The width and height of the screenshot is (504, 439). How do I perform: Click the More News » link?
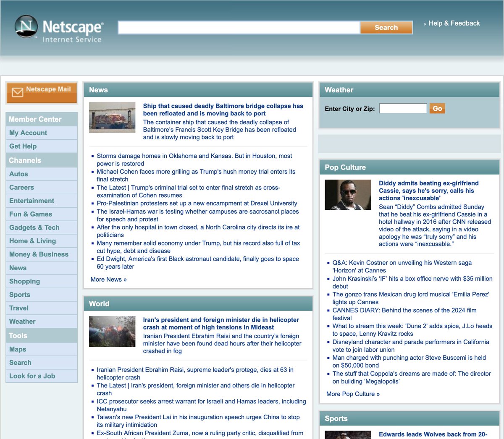point(109,280)
